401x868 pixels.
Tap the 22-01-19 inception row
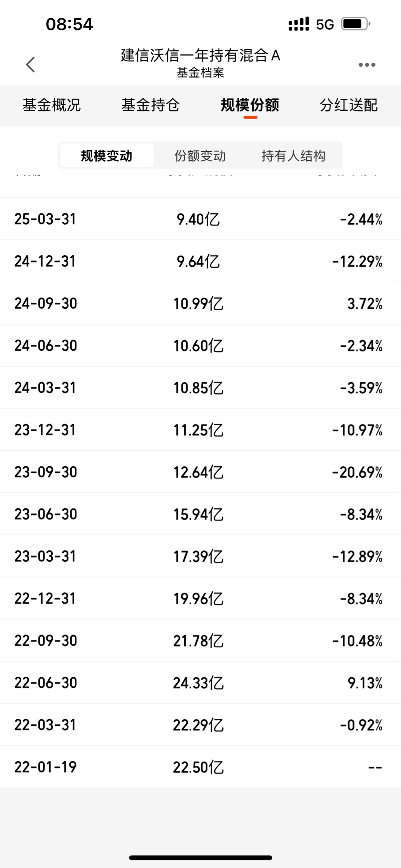[200, 767]
